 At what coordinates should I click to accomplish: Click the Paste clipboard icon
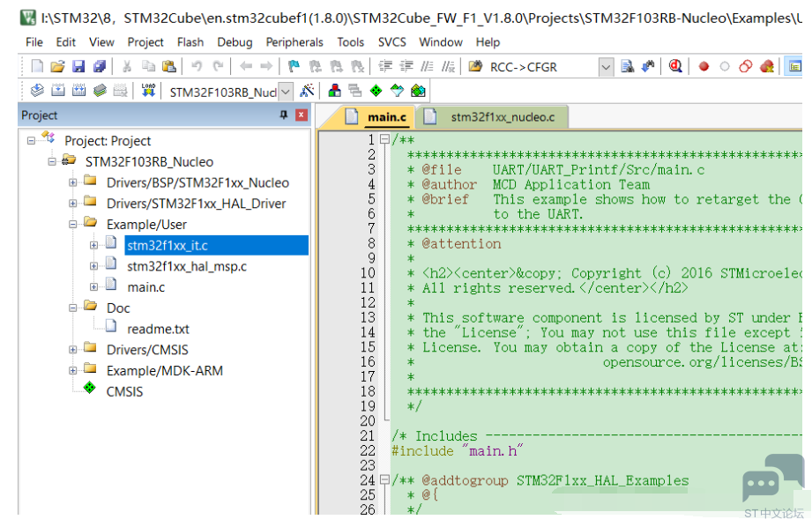pos(168,66)
